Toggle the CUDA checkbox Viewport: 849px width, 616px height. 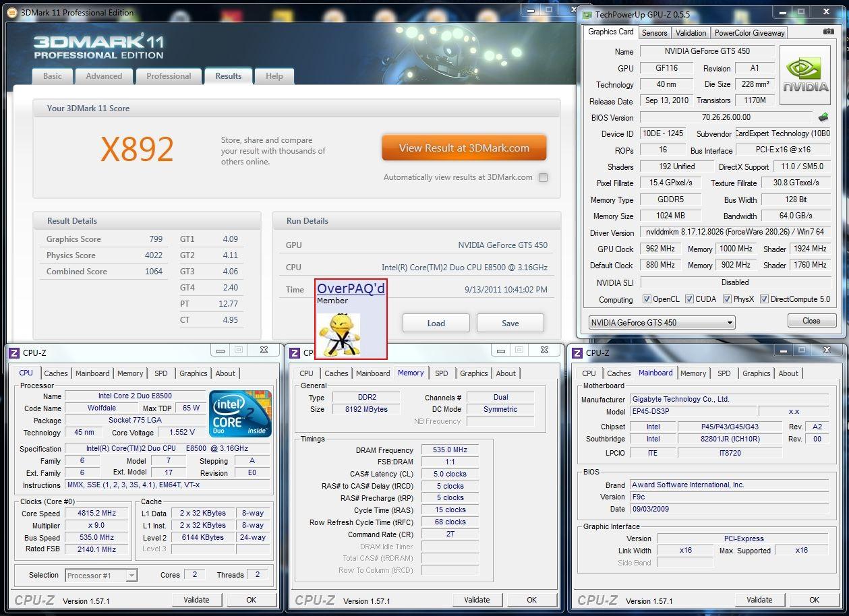[x=689, y=299]
